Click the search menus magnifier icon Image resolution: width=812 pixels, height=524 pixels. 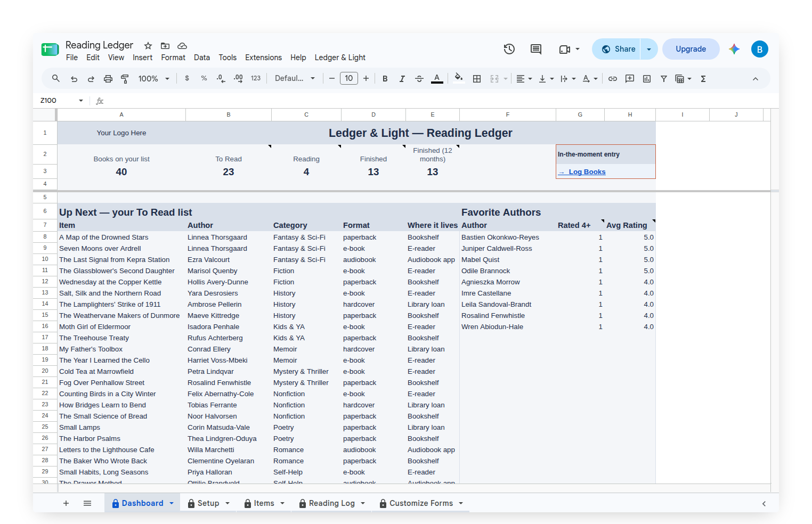[x=55, y=78]
